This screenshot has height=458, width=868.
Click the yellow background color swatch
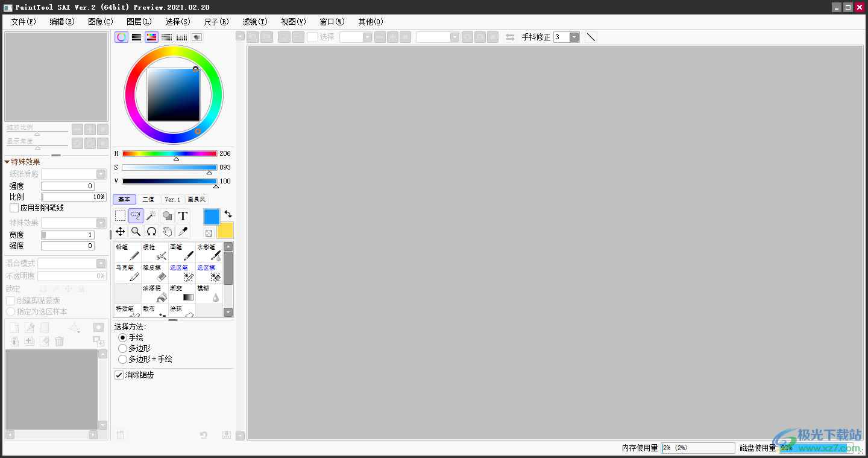225,230
